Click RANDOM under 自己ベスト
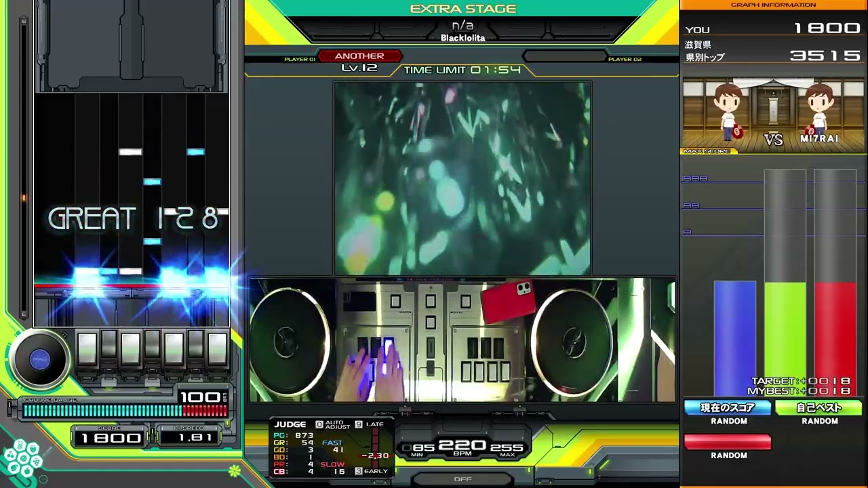 [820, 421]
